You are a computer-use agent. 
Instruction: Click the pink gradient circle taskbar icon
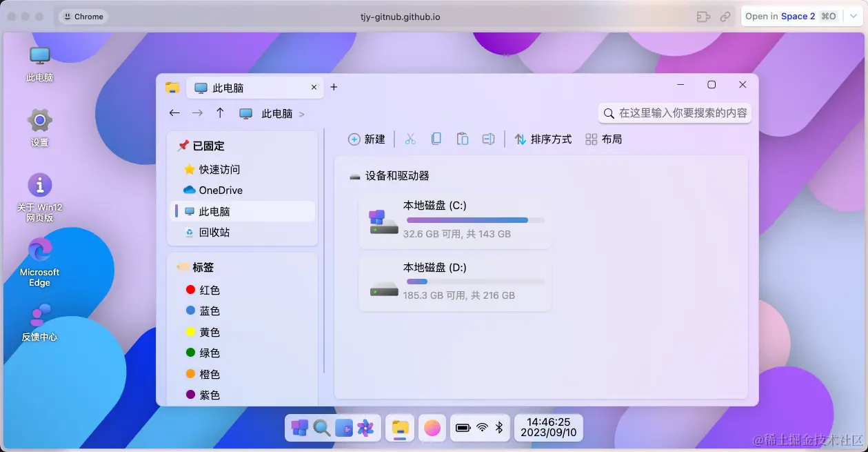(432, 428)
